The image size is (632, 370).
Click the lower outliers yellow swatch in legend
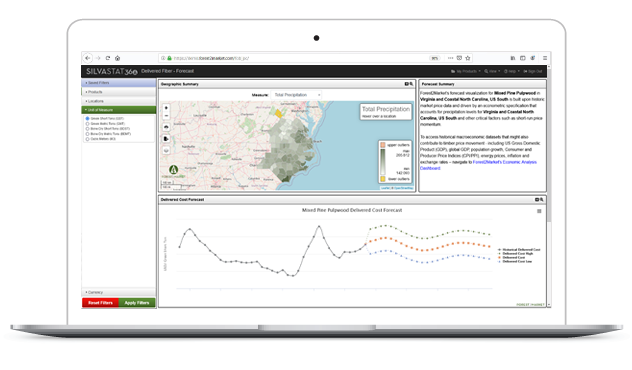pyautogui.click(x=383, y=179)
